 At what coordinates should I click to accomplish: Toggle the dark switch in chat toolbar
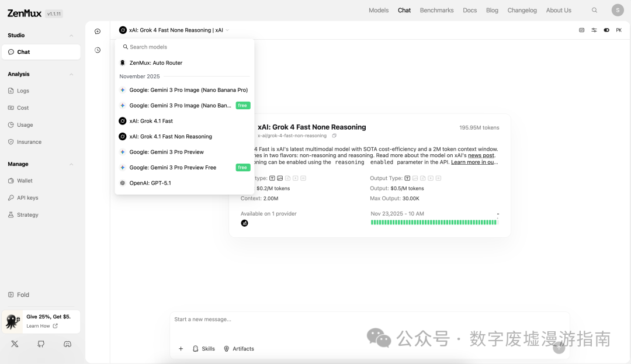[606, 30]
